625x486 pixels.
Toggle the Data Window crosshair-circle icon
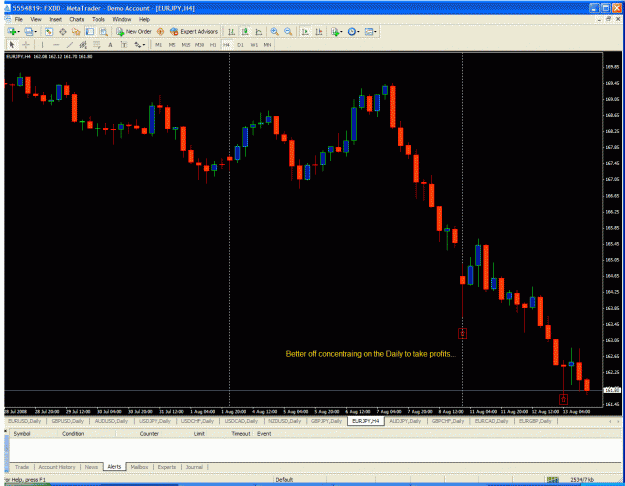(63, 31)
